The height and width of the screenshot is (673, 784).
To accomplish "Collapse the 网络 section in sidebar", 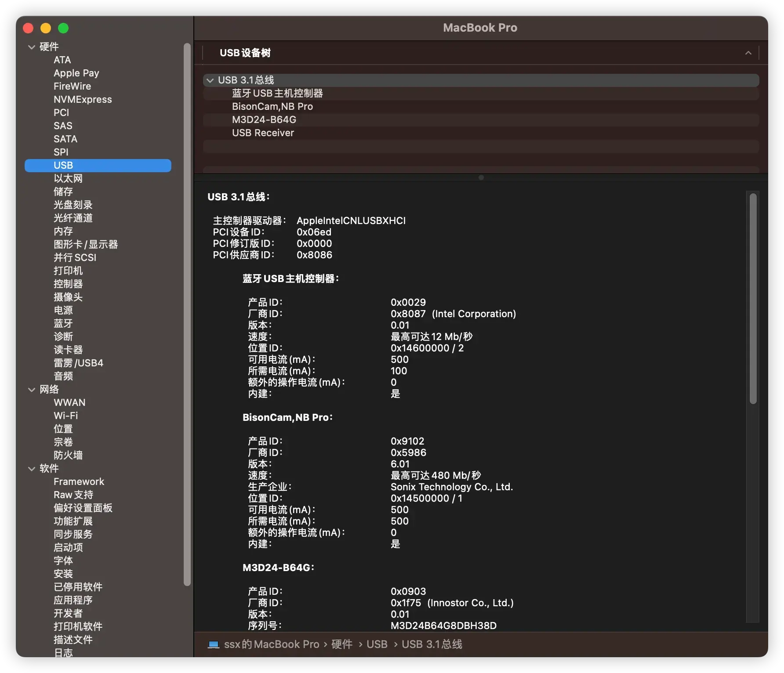I will (32, 390).
